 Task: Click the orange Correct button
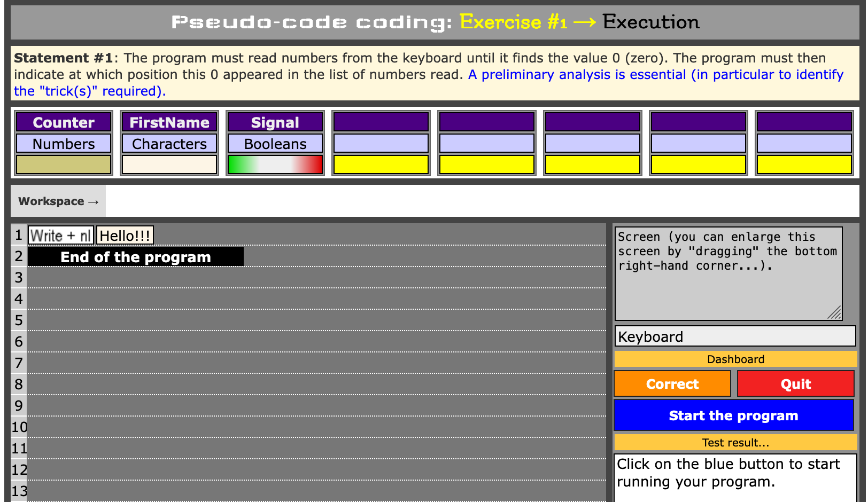point(672,384)
